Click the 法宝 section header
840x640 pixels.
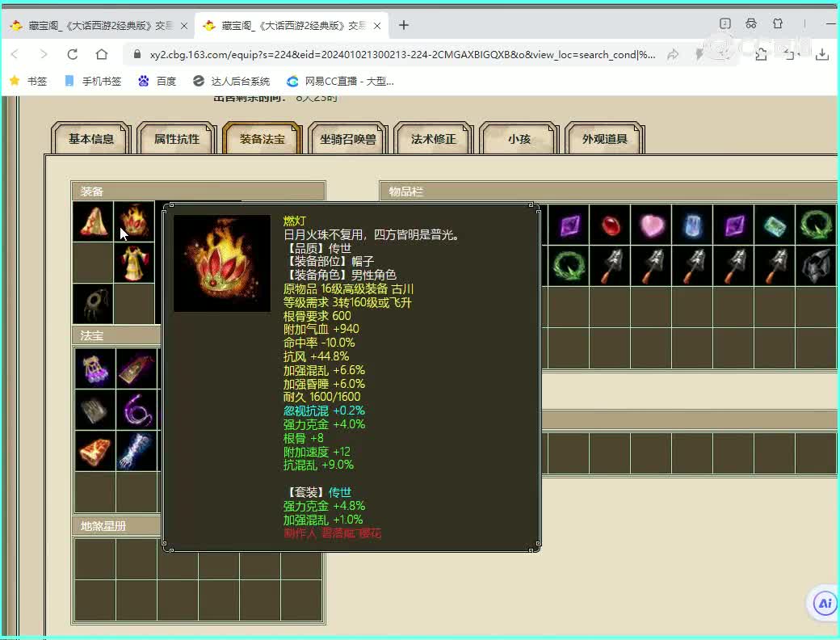[117, 335]
